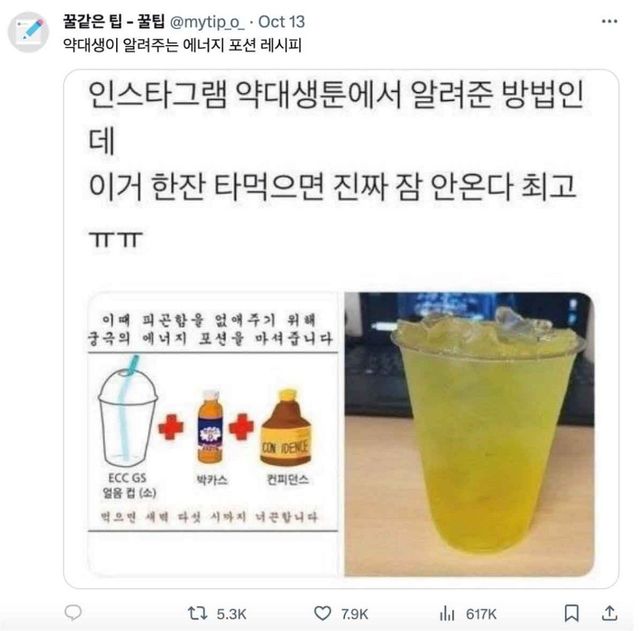
Task: Bookmark this tweet
Action: click(571, 613)
